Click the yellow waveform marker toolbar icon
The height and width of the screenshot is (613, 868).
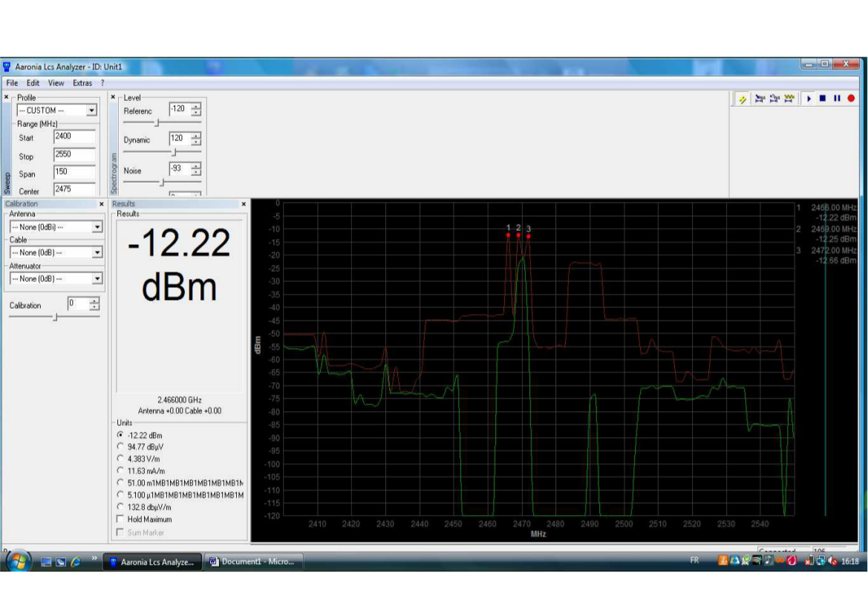click(789, 99)
